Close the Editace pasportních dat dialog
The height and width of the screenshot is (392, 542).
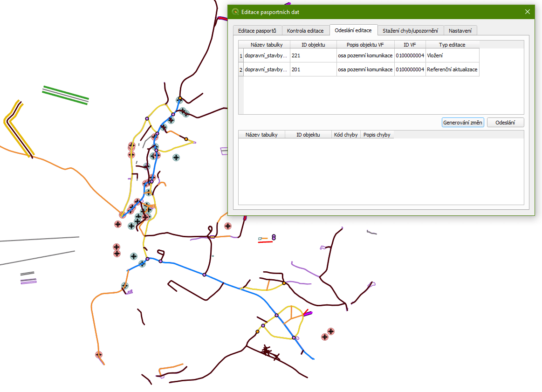coord(527,12)
